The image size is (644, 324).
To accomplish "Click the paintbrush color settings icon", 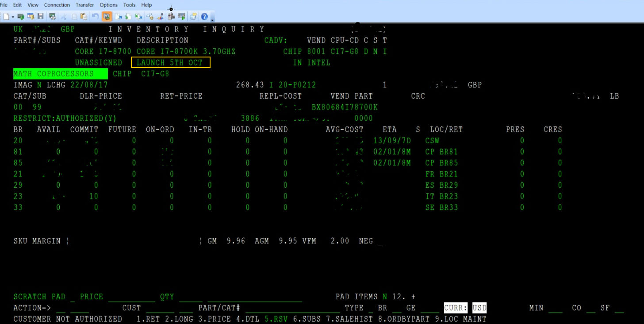I will (160, 16).
